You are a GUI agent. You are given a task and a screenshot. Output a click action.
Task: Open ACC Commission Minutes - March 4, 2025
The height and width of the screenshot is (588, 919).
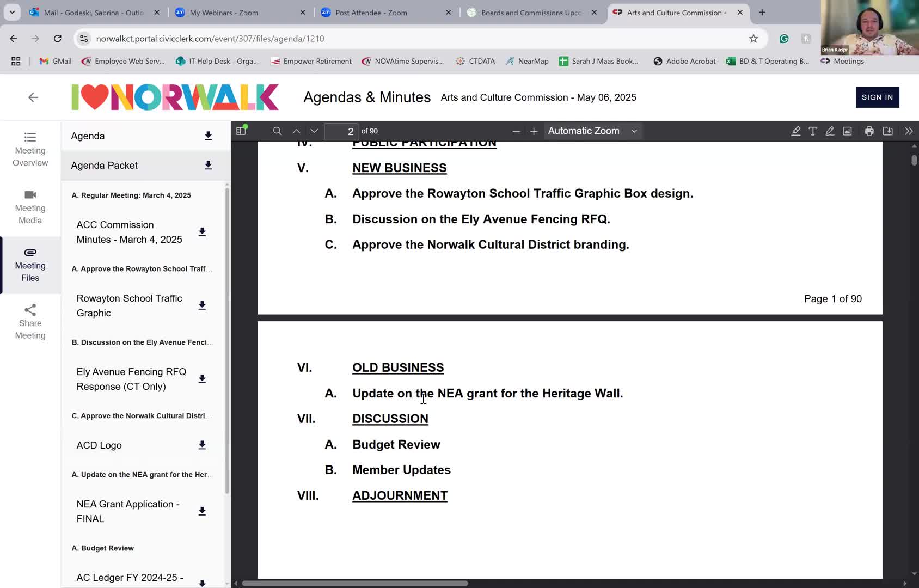130,232
